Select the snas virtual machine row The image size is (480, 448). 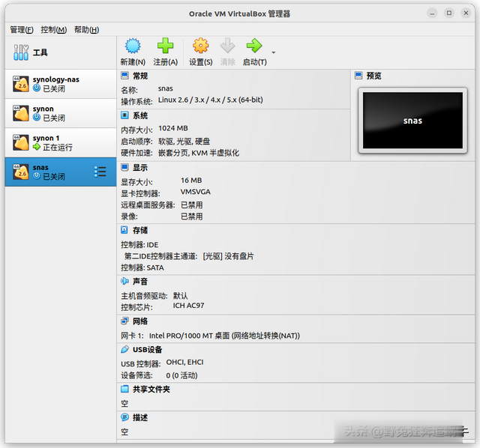61,172
